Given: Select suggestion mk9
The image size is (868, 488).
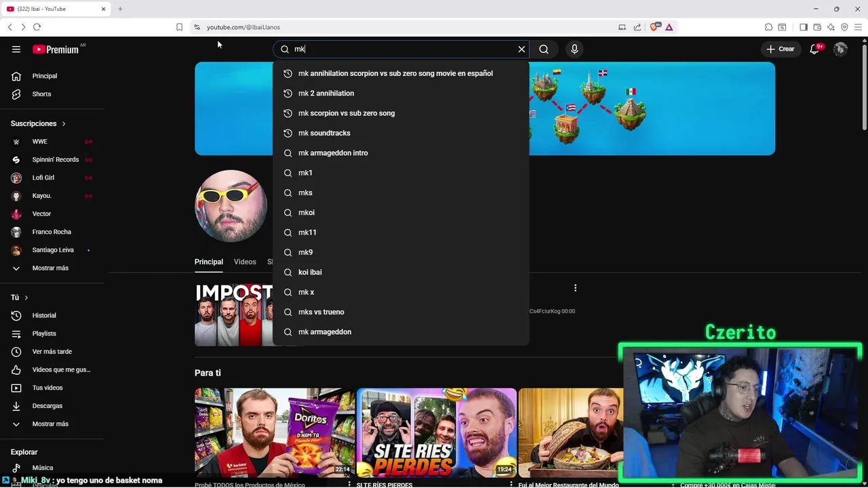Looking at the screenshot, I should tap(401, 252).
